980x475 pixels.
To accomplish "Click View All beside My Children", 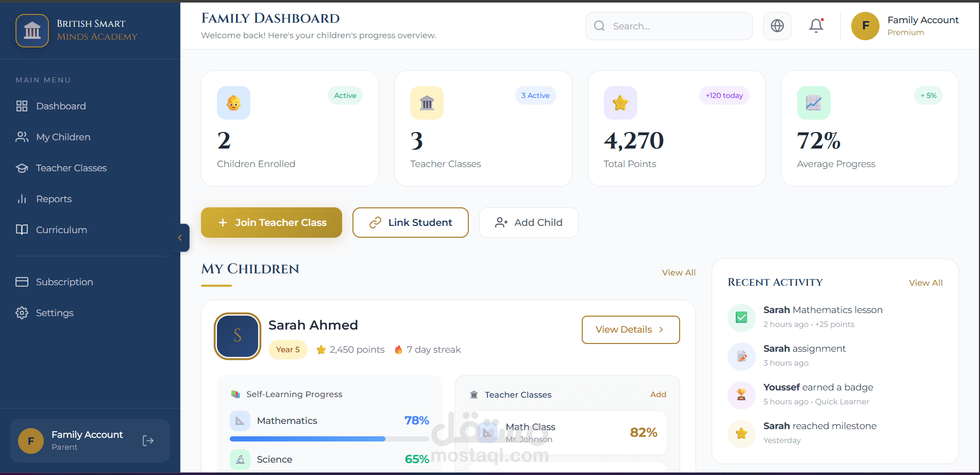I will [679, 272].
